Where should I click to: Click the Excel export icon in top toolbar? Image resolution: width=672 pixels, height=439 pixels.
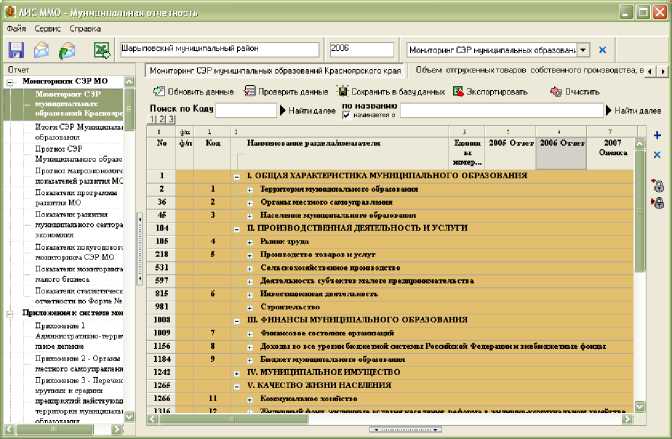pyautogui.click(x=101, y=50)
